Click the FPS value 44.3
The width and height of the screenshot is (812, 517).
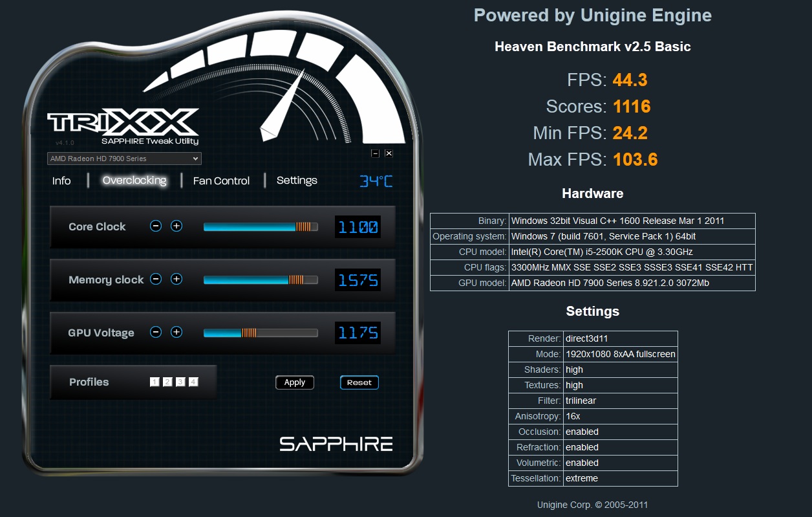click(630, 80)
